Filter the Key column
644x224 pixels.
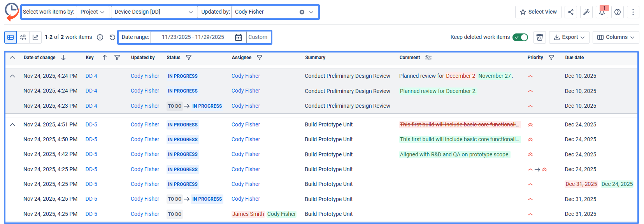(x=117, y=58)
